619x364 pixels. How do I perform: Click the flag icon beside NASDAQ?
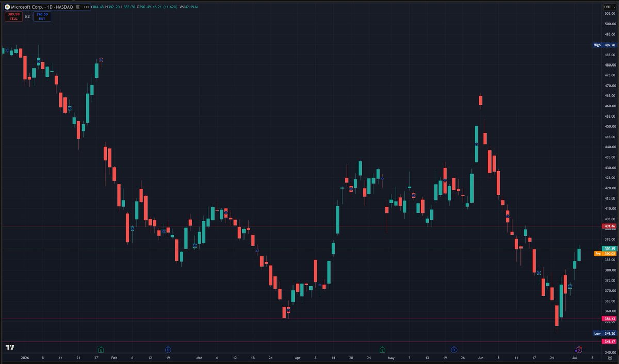tap(78, 7)
